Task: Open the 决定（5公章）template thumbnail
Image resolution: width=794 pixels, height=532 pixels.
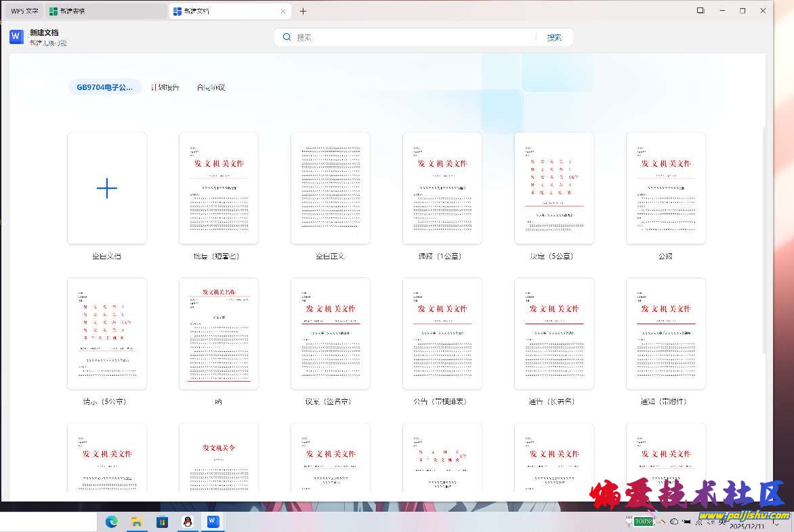Action: (x=554, y=188)
